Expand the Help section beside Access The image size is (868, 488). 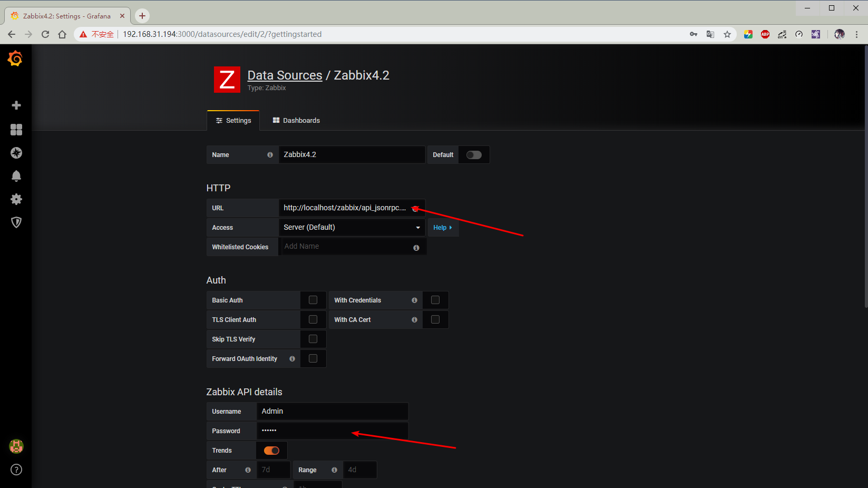[x=443, y=228]
